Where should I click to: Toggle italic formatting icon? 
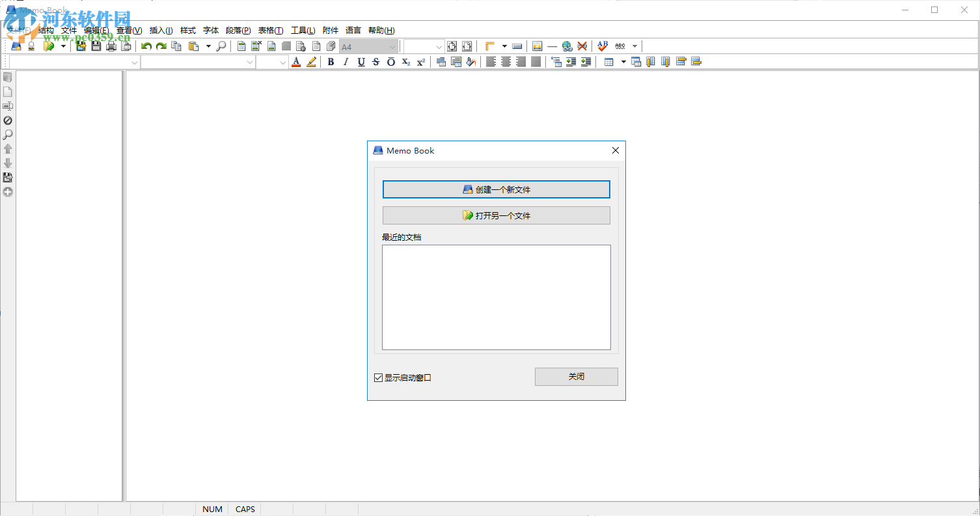tap(346, 62)
